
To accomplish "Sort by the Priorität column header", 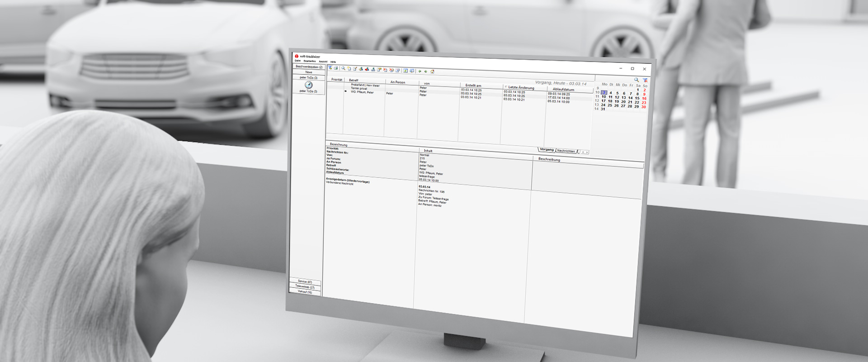I will [337, 80].
